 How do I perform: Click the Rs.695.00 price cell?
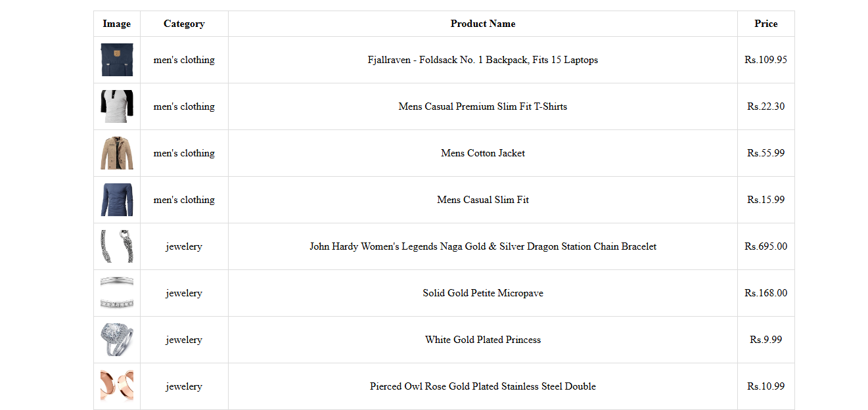pyautogui.click(x=766, y=246)
